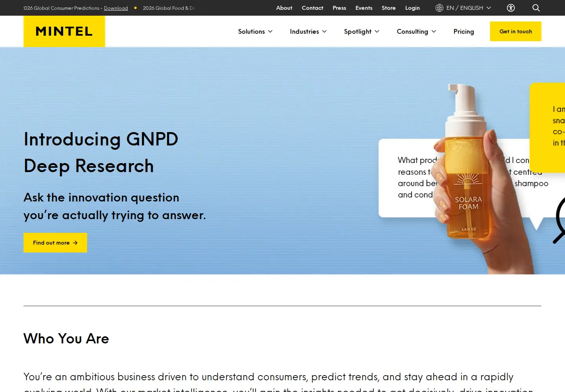
Task: Expand the Spotlight menu
Action: (362, 31)
